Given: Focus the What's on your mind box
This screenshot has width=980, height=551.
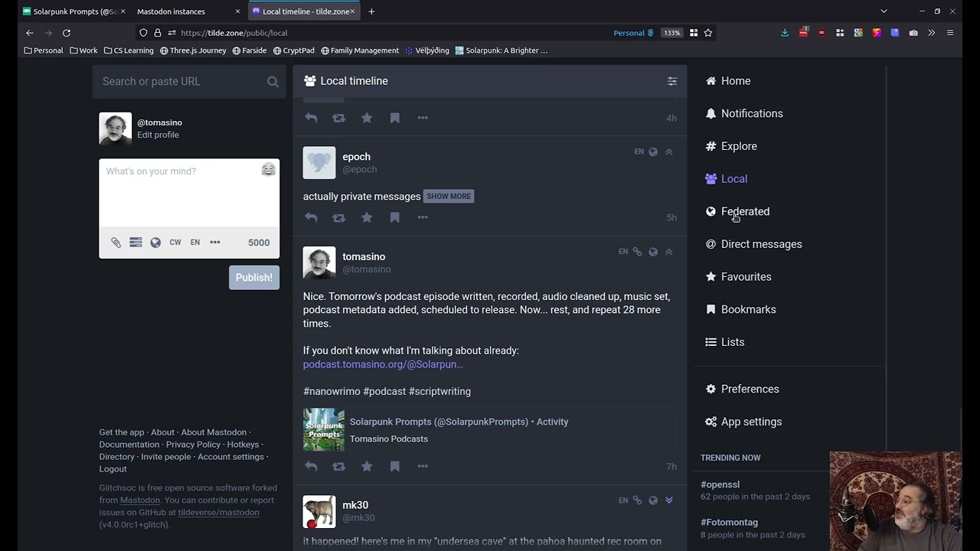Looking at the screenshot, I should 189,193.
